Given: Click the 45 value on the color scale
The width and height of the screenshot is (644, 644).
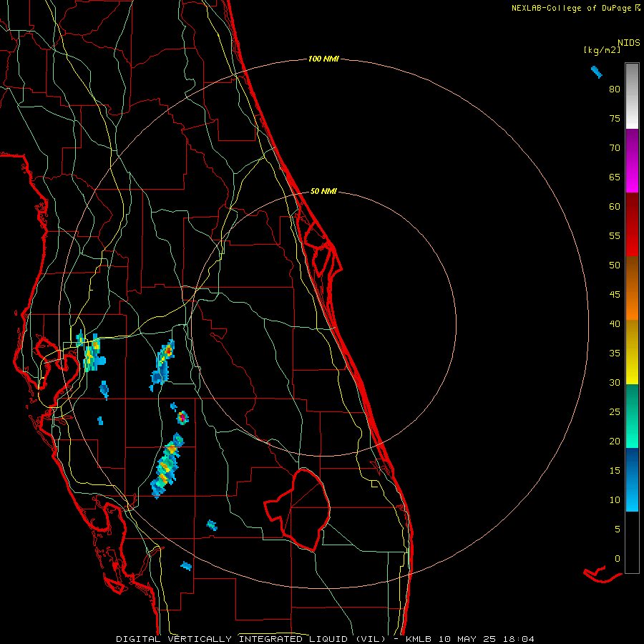Looking at the screenshot, I should point(615,295).
